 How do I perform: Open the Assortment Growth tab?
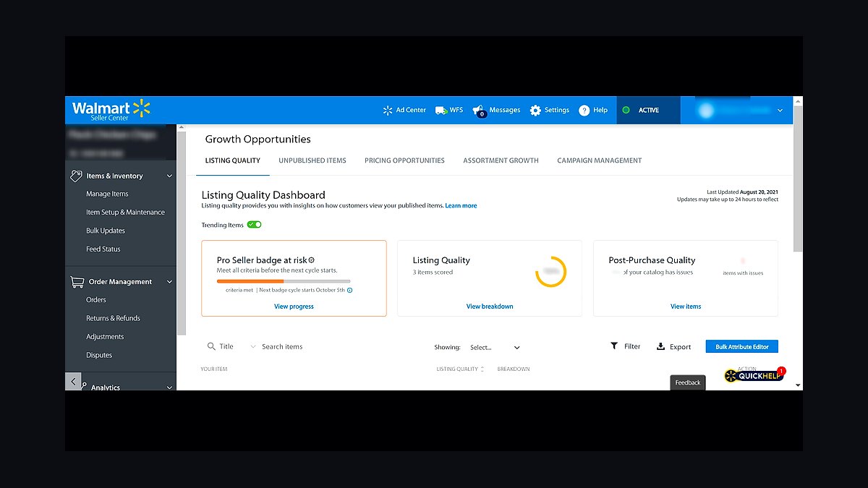pyautogui.click(x=501, y=160)
